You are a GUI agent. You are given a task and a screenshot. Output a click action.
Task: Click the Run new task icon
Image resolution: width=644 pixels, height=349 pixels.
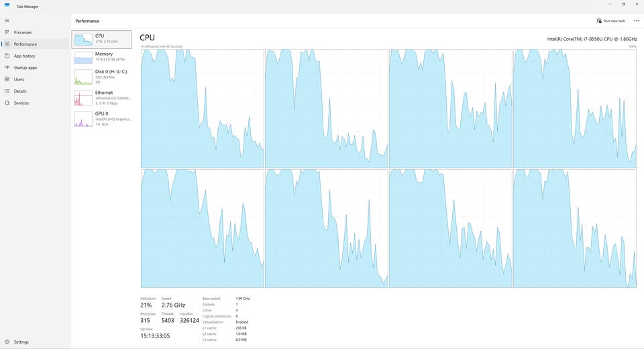599,21
